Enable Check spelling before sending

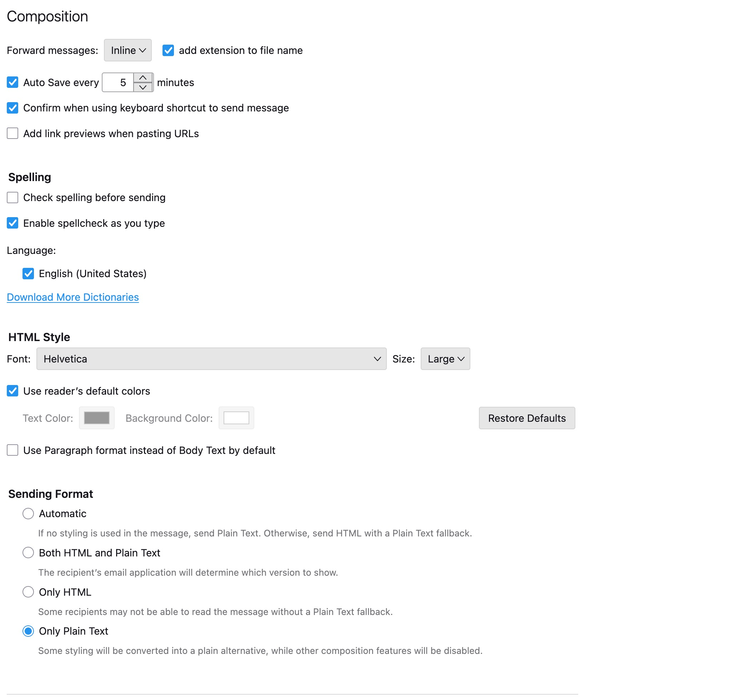point(13,198)
